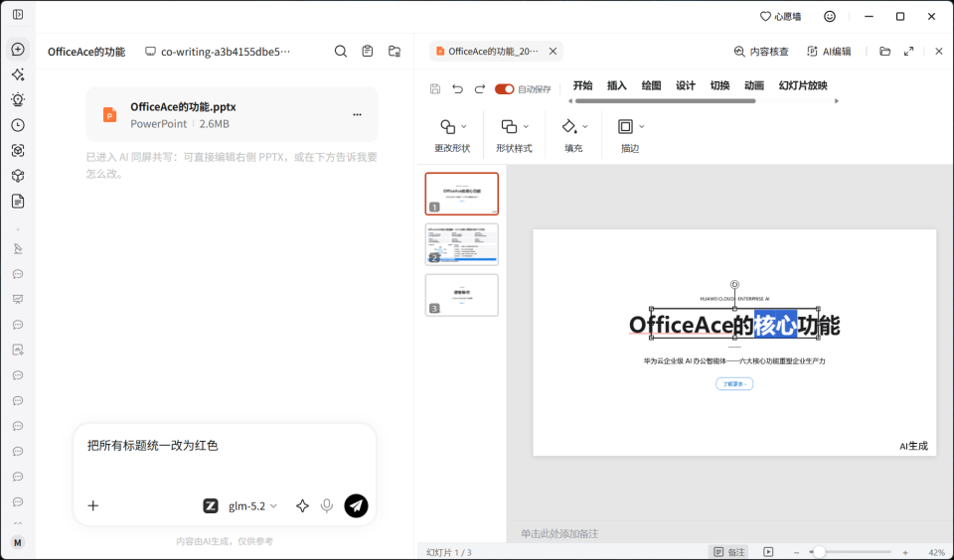Click the 内容核查 button
This screenshot has width=954, height=560.
pyautogui.click(x=761, y=52)
